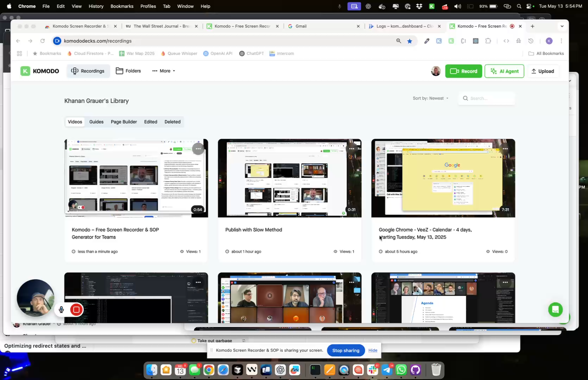Click the Hide link in sharing bar
Viewport: 588px width, 380px height.
point(373,350)
